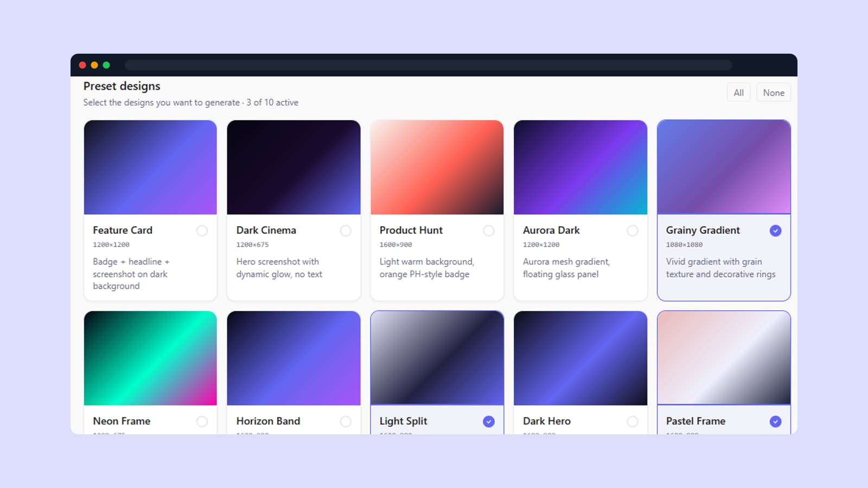
Task: Enable the Dark Cinema preset
Action: pyautogui.click(x=346, y=230)
